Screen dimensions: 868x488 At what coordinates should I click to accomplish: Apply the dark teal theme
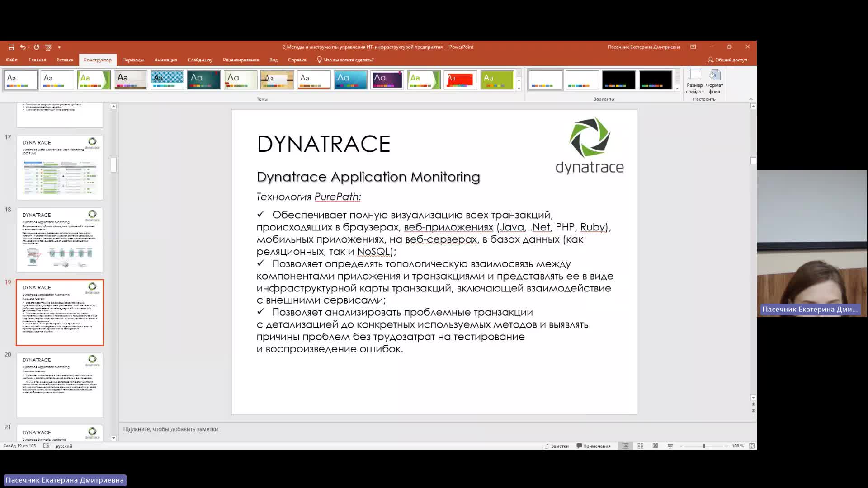point(204,80)
